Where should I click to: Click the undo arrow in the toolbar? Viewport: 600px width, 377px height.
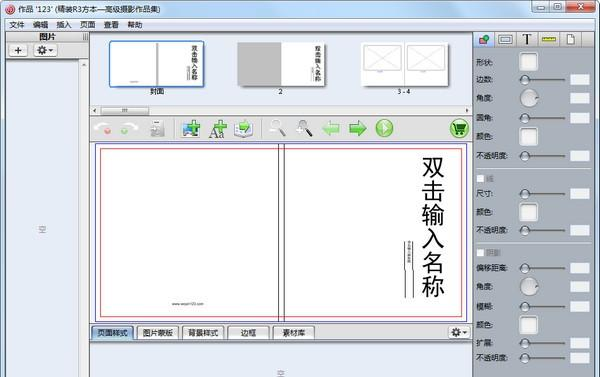(x=103, y=129)
